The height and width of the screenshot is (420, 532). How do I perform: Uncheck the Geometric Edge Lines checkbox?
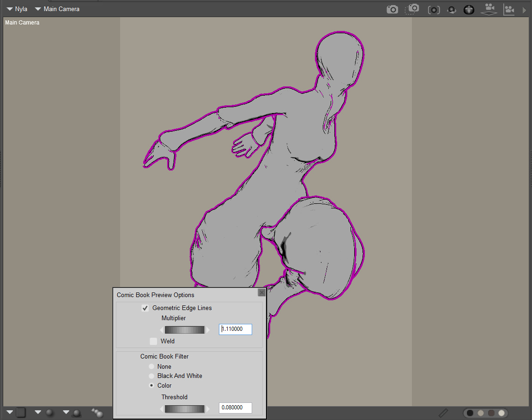pyautogui.click(x=145, y=308)
